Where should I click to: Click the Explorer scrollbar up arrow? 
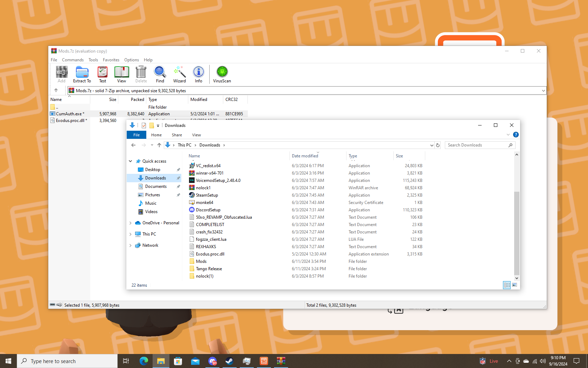click(x=517, y=155)
